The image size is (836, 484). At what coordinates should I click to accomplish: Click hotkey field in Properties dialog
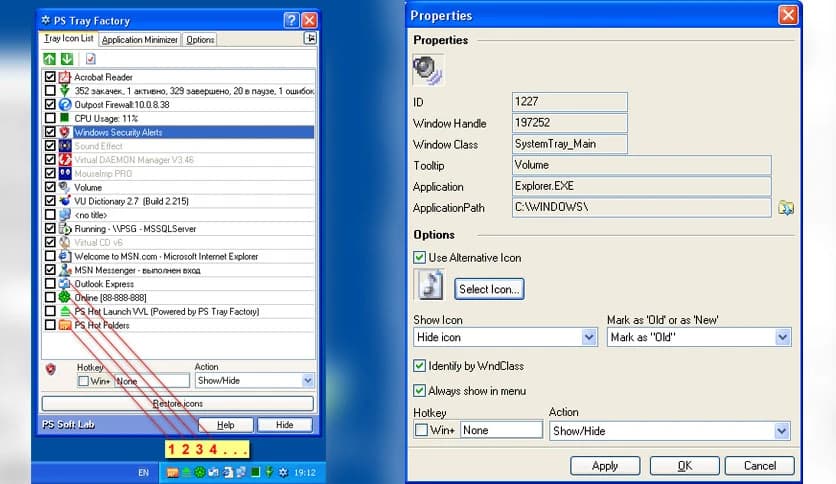501,430
